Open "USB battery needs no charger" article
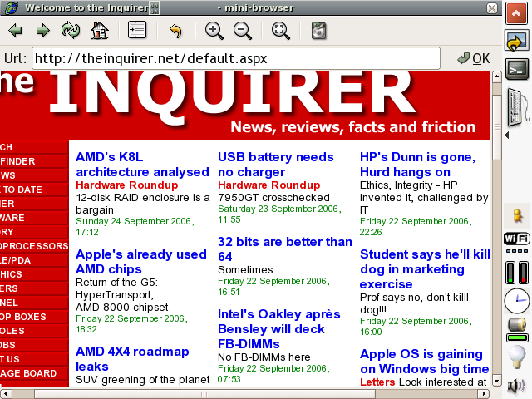Screen dimensions: 532x399 (276, 165)
